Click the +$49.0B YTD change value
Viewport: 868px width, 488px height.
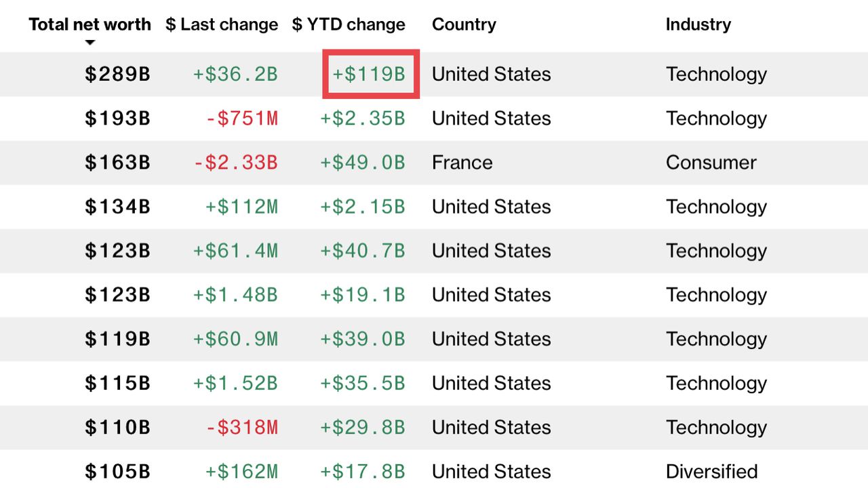click(363, 163)
